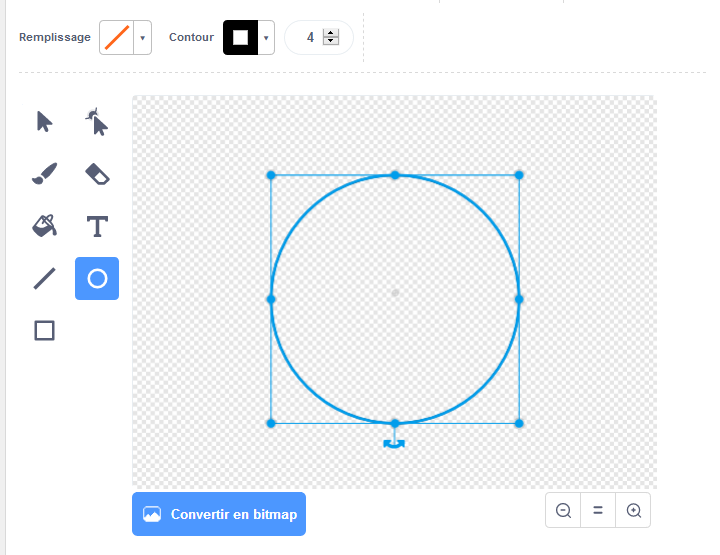Screen dimensions: 720x555
Task: Open the Remplissage fill color dropdown
Action: 143,38
